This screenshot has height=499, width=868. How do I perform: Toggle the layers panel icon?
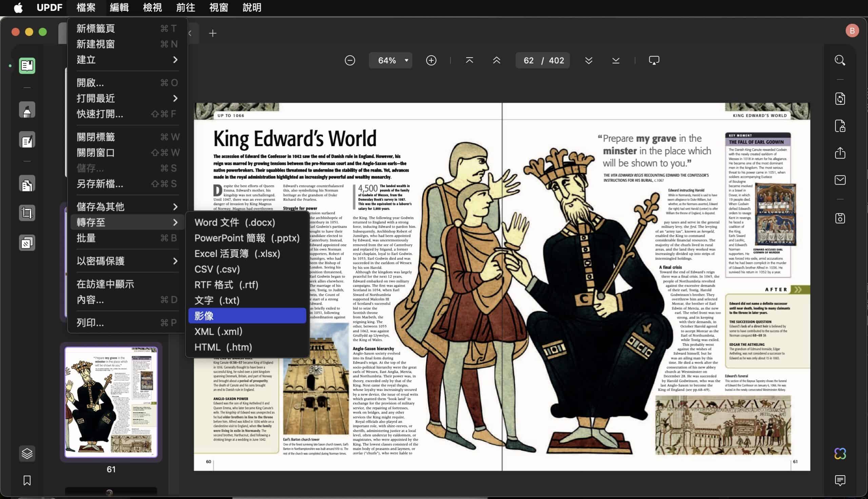pos(27,454)
